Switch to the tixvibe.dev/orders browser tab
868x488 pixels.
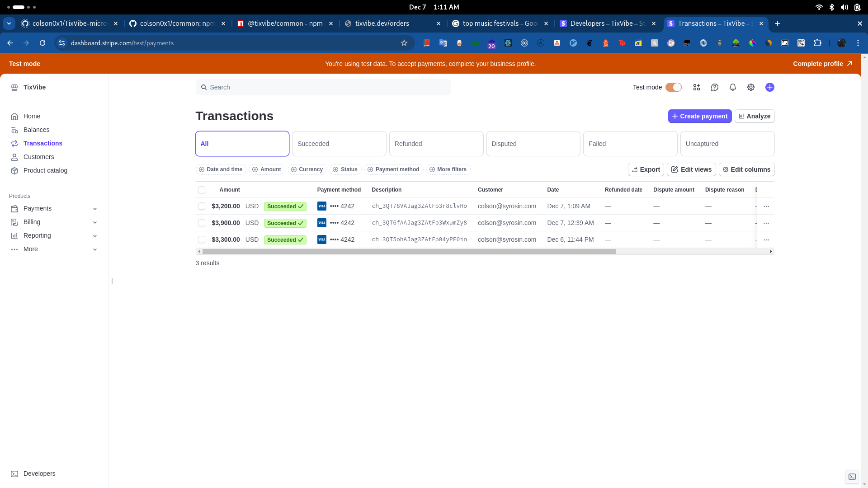[392, 23]
